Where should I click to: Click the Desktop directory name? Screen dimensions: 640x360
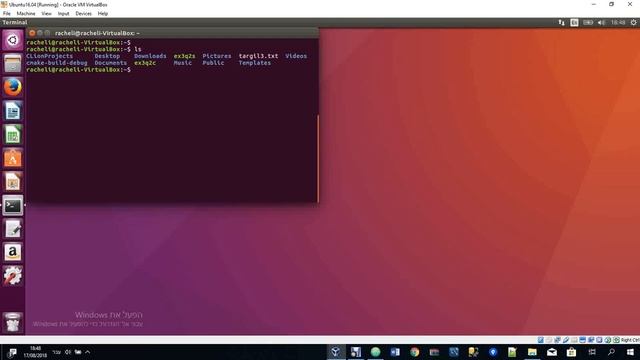click(x=107, y=56)
